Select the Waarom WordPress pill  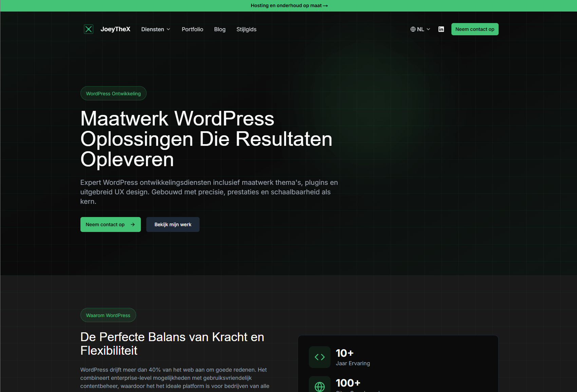pos(108,315)
